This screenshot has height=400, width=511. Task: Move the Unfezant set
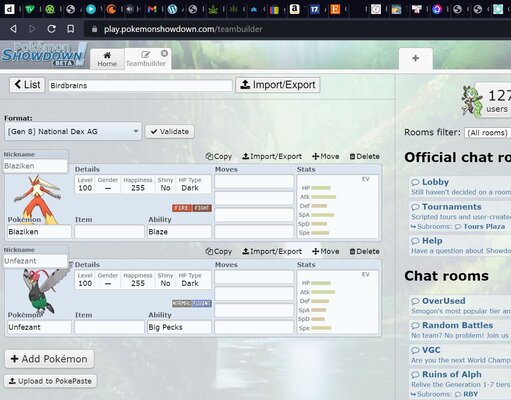[326, 251]
